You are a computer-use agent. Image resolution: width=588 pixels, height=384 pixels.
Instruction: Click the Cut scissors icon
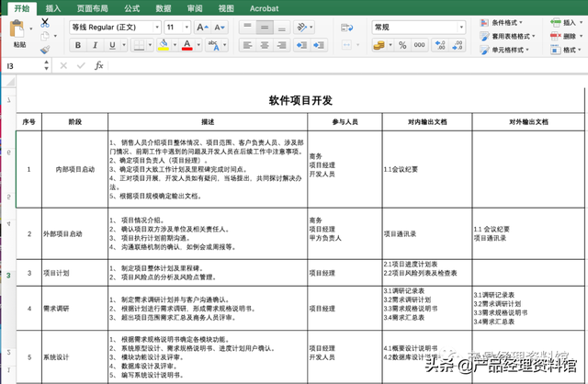[x=45, y=22]
